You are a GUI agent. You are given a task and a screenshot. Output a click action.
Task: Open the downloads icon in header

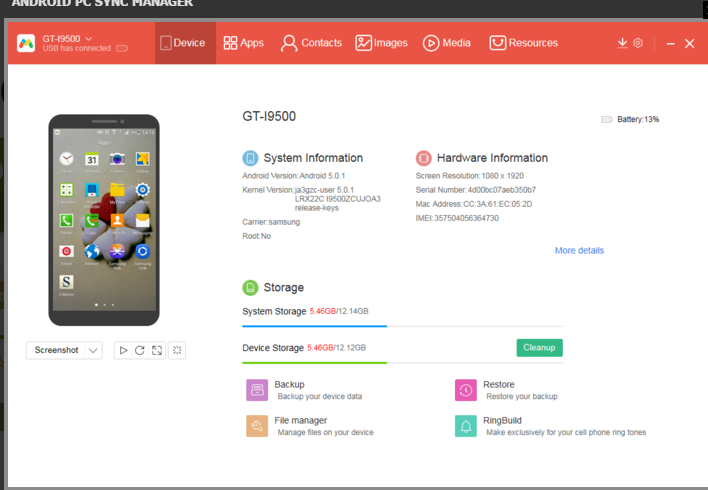pyautogui.click(x=622, y=43)
